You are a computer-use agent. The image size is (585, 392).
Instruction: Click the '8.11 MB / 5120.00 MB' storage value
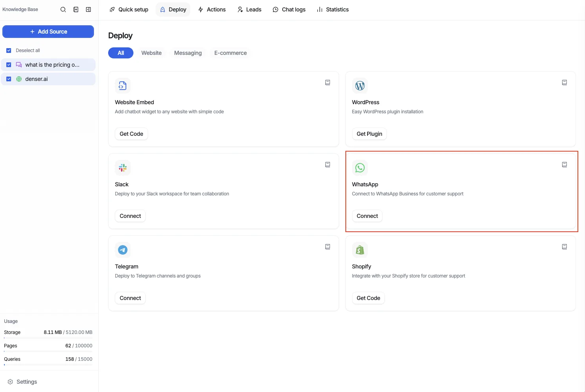[68, 332]
